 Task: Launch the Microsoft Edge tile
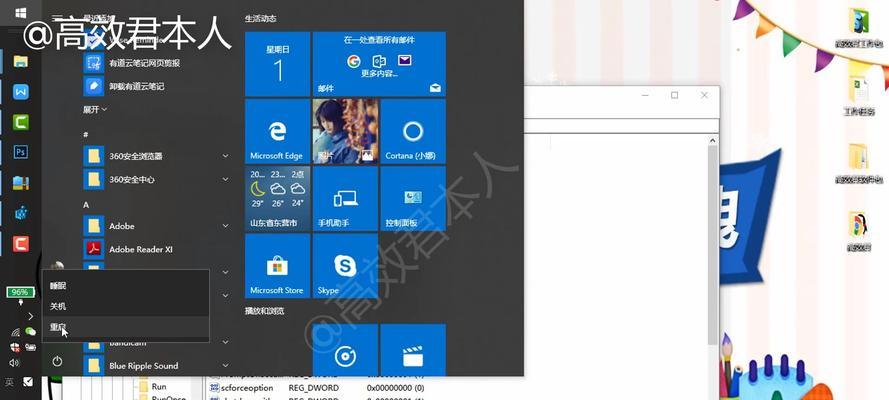278,131
